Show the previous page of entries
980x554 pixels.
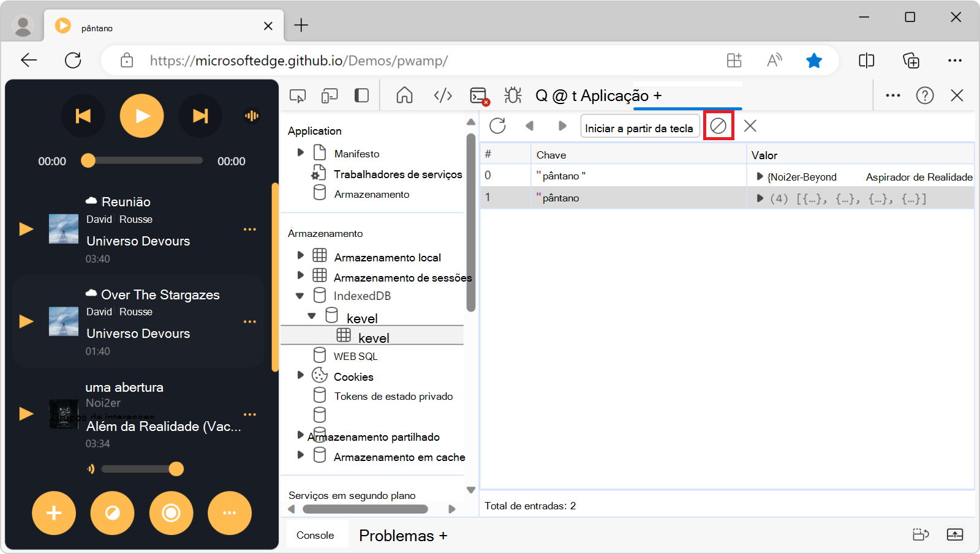530,126
